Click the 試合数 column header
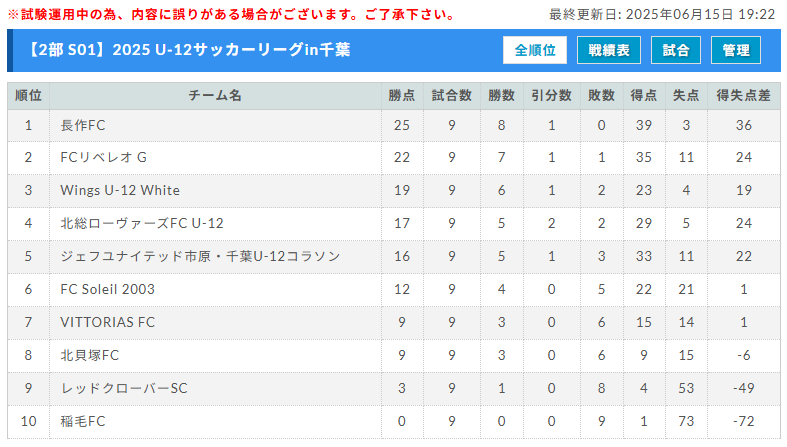The image size is (787, 447). click(451, 96)
